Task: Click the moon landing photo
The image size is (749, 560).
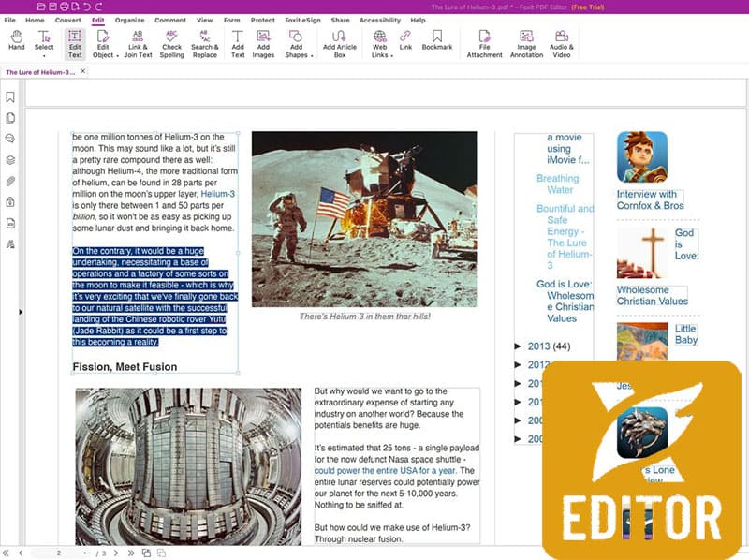Action: coord(364,219)
